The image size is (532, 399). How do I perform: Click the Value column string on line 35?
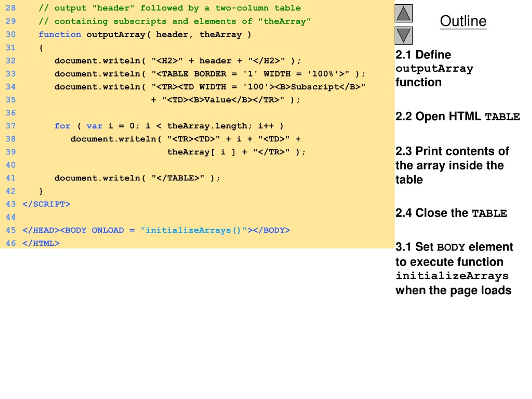pyautogui.click(x=226, y=100)
